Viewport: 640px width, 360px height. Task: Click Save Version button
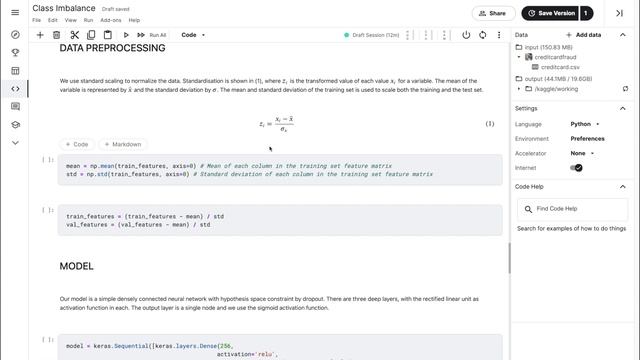(x=550, y=13)
